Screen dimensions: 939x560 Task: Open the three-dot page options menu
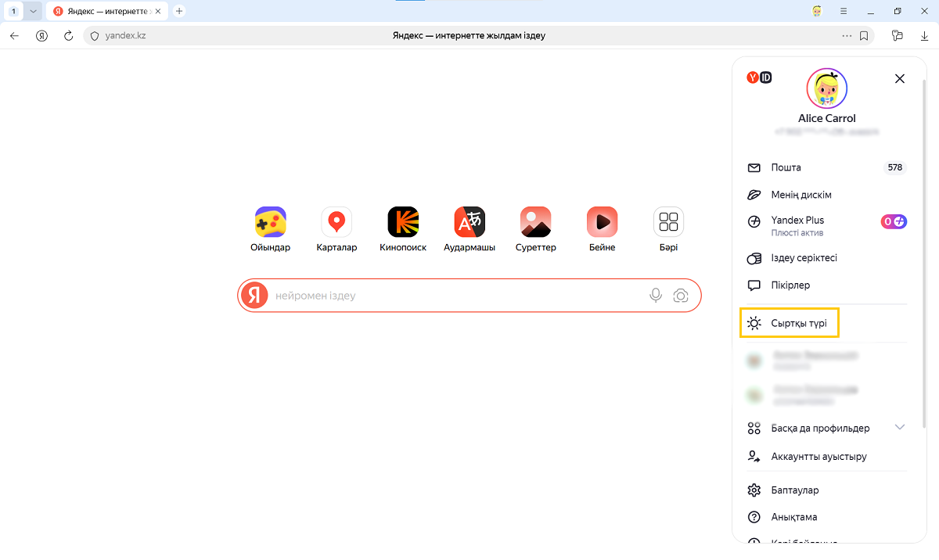847,35
